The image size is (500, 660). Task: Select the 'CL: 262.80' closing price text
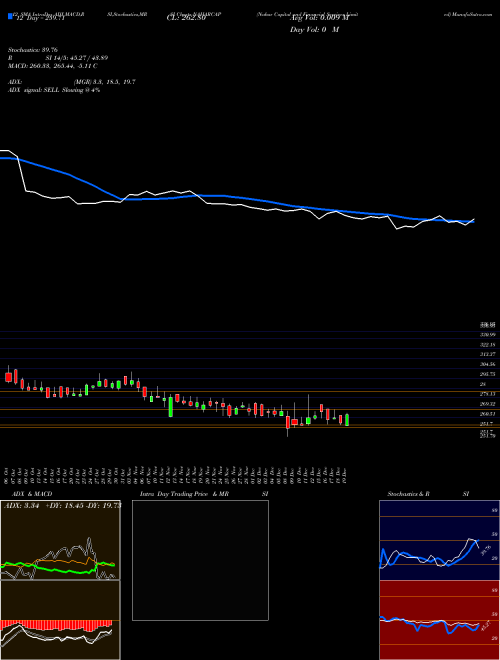(186, 18)
